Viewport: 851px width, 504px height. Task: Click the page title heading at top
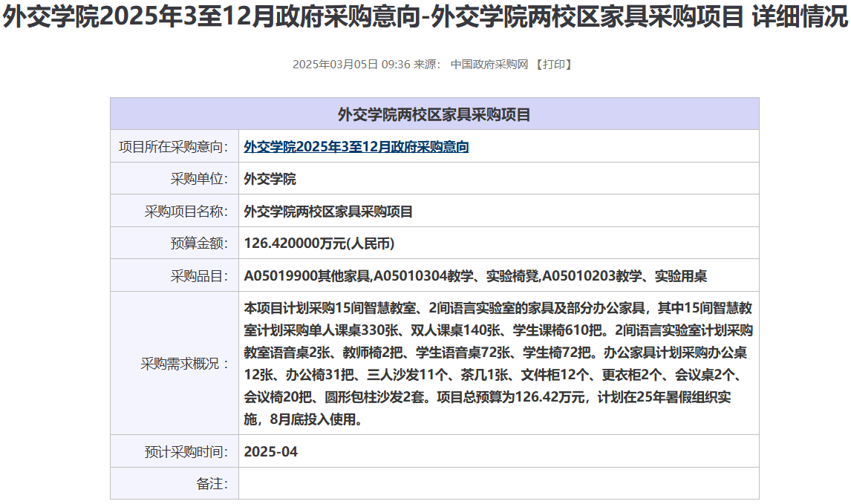425,18
